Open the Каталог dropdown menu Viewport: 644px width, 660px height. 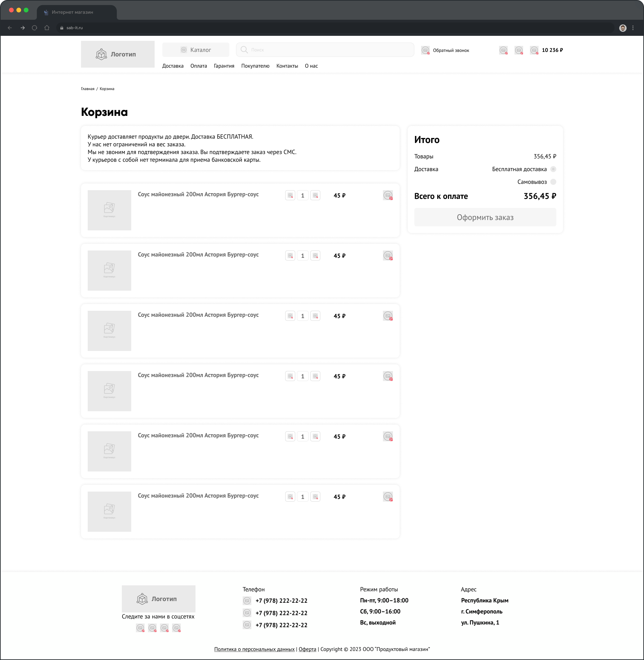pyautogui.click(x=195, y=50)
